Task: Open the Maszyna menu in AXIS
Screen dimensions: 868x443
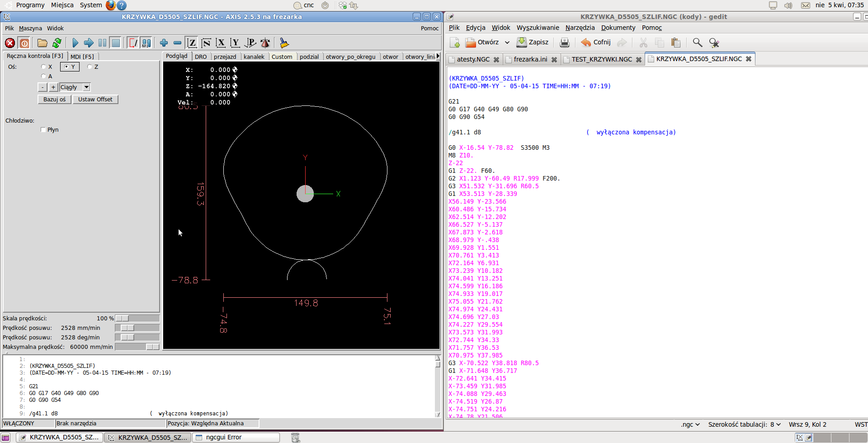Action: click(30, 28)
